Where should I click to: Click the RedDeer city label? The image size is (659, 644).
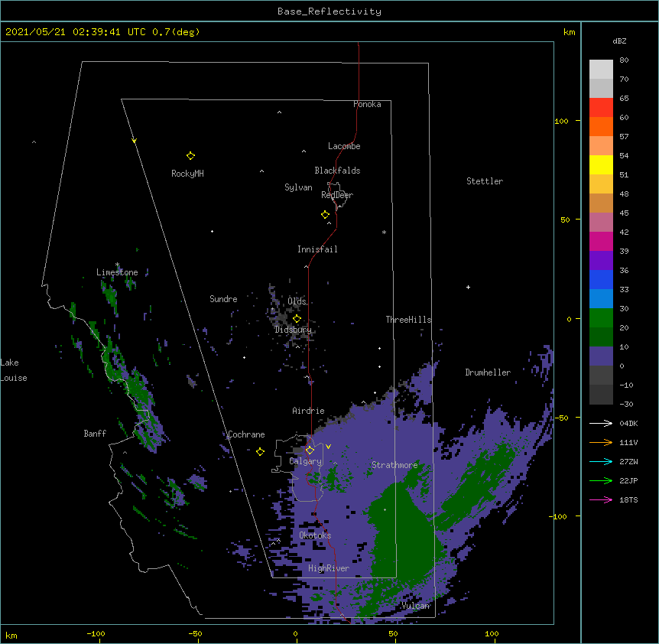[337, 195]
